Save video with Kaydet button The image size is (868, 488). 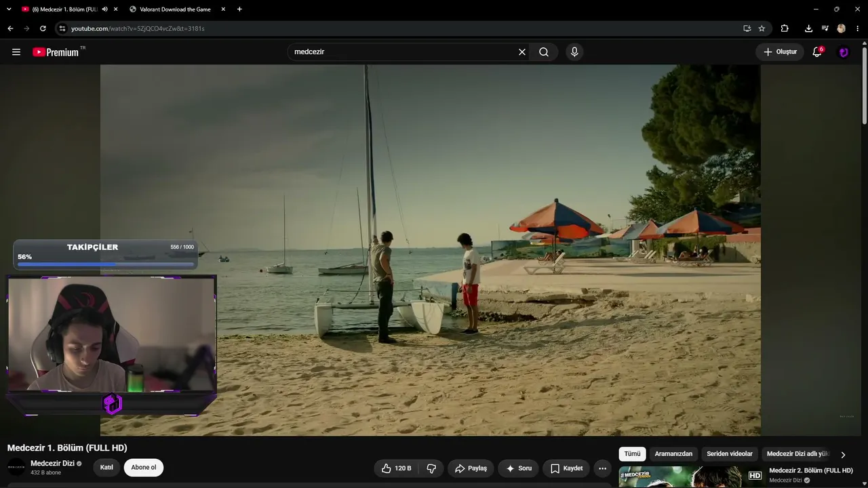(x=566, y=468)
